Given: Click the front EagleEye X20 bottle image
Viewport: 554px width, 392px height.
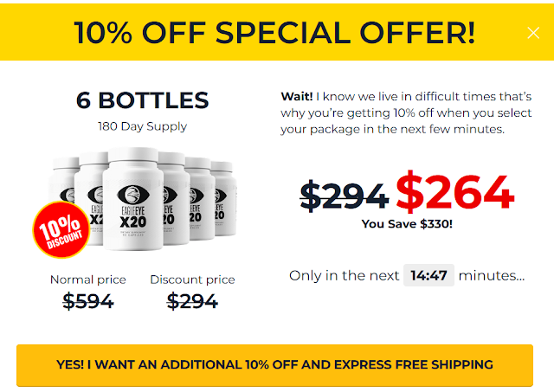Looking at the screenshot, I should [133, 199].
